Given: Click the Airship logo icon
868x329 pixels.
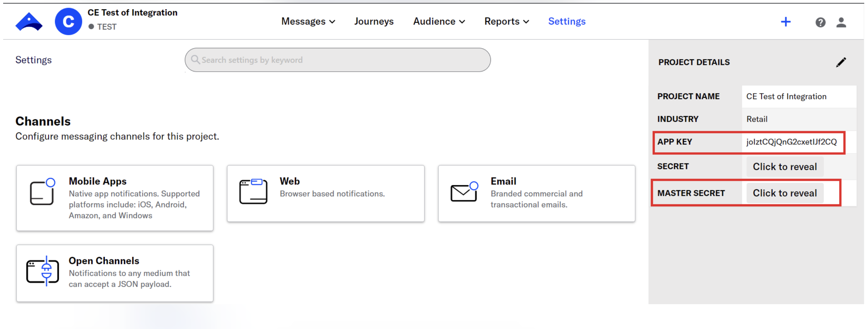Looking at the screenshot, I should click(x=29, y=22).
